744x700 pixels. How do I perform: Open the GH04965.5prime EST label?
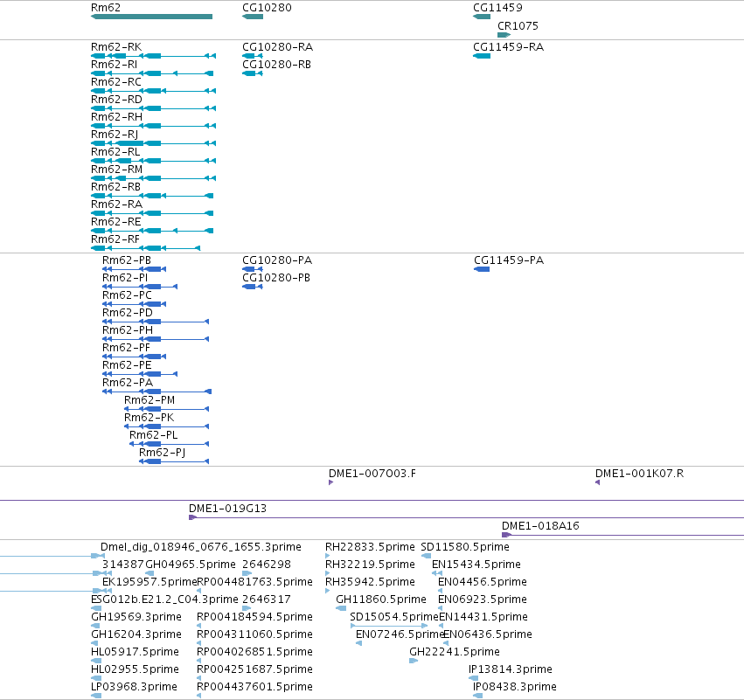191,565
